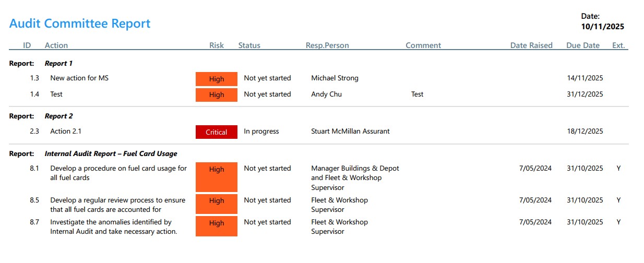
Task: Click the name Michael Strong
Action: click(x=335, y=78)
